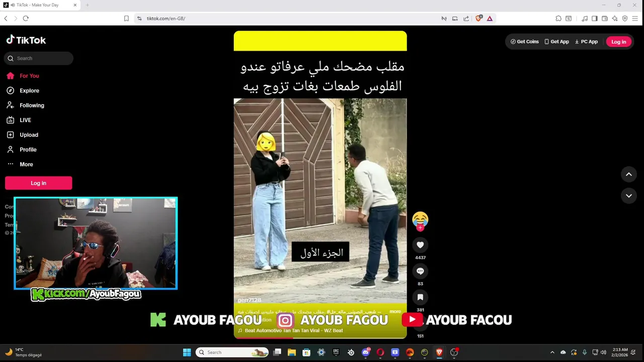Viewport: 644px width, 362px height.
Task: Open the Explore compass page
Action: pyautogui.click(x=10, y=90)
